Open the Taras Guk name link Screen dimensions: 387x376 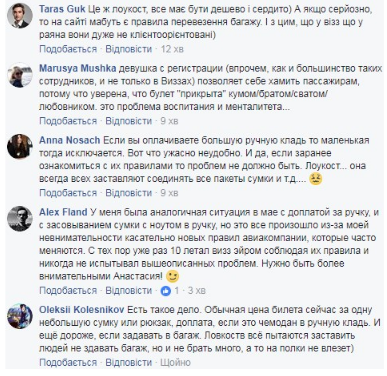click(x=62, y=9)
